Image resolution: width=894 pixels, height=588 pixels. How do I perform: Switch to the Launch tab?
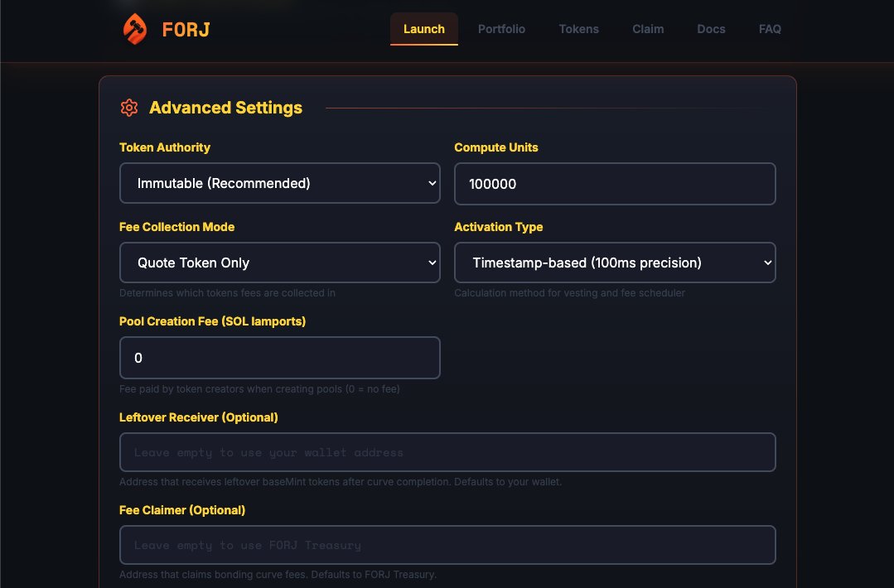tap(424, 29)
